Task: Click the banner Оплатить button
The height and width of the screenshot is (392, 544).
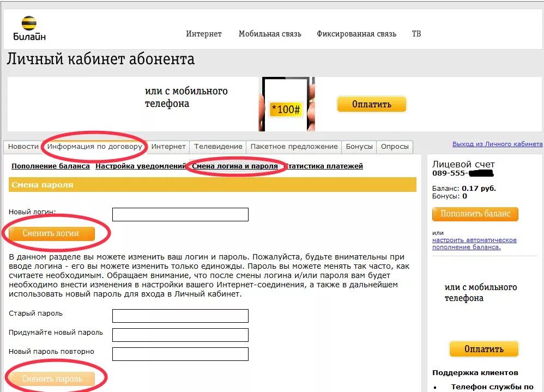Action: click(372, 104)
